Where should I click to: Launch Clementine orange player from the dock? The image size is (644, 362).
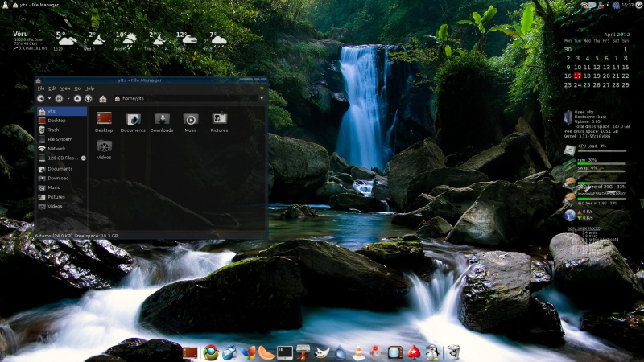click(x=266, y=352)
